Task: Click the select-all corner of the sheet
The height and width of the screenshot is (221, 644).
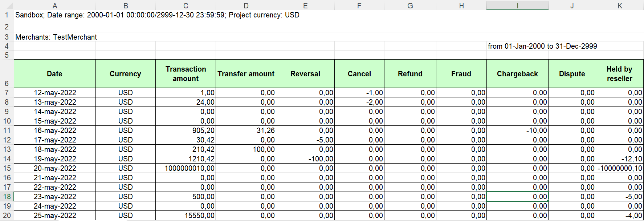Action: (x=7, y=5)
